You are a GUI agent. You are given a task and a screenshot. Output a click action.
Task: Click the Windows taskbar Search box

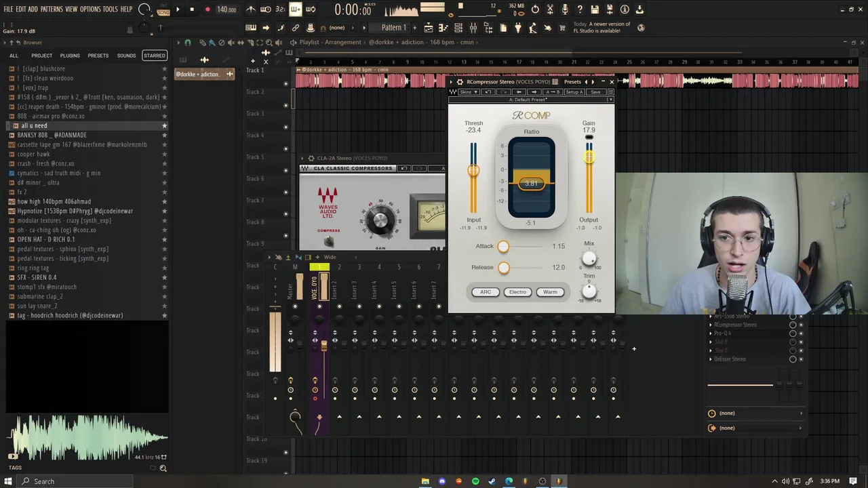(75, 481)
